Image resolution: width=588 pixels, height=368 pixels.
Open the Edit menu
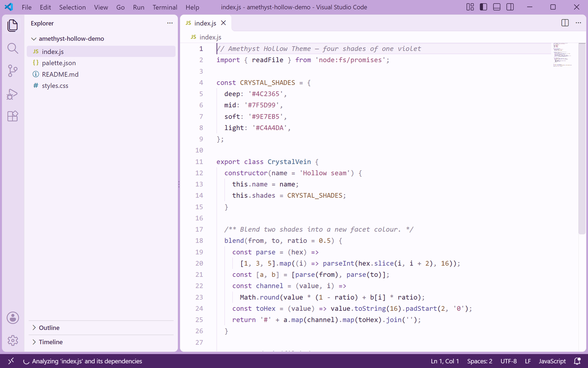[45, 7]
